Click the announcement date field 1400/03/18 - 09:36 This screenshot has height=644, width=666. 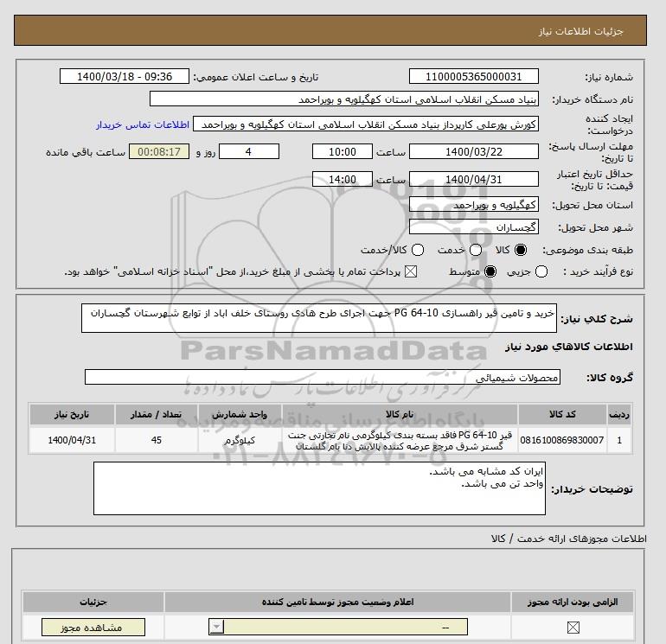point(125,76)
